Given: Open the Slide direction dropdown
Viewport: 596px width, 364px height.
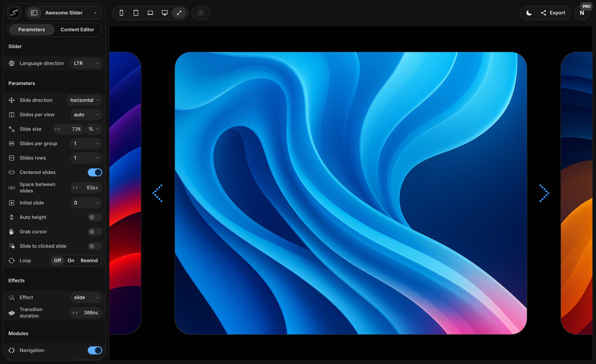Looking at the screenshot, I should (x=84, y=100).
